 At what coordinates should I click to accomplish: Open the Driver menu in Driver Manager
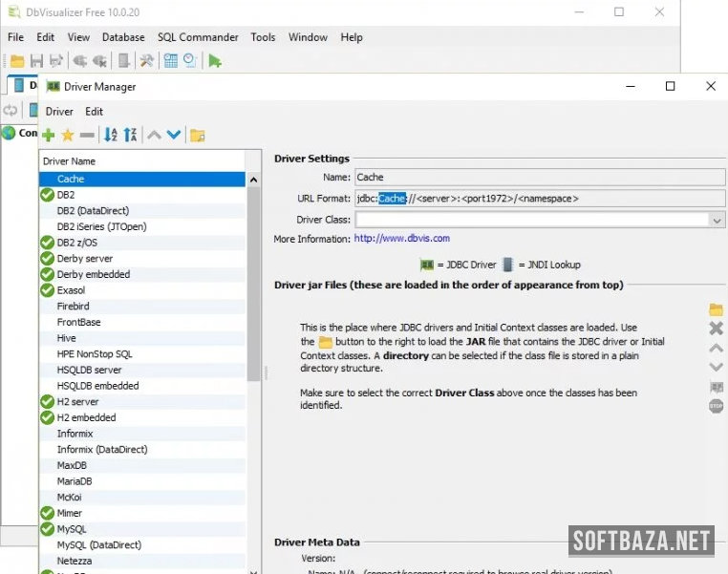[x=59, y=112]
